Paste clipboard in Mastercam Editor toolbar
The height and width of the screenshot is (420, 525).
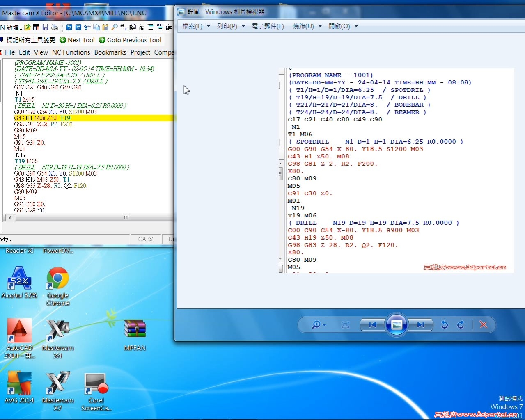click(105, 27)
